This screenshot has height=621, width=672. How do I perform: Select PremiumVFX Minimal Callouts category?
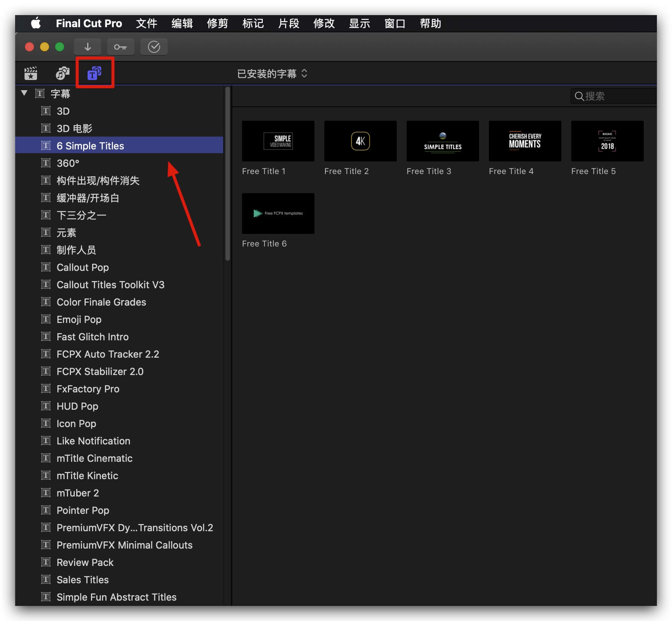pyautogui.click(x=120, y=545)
